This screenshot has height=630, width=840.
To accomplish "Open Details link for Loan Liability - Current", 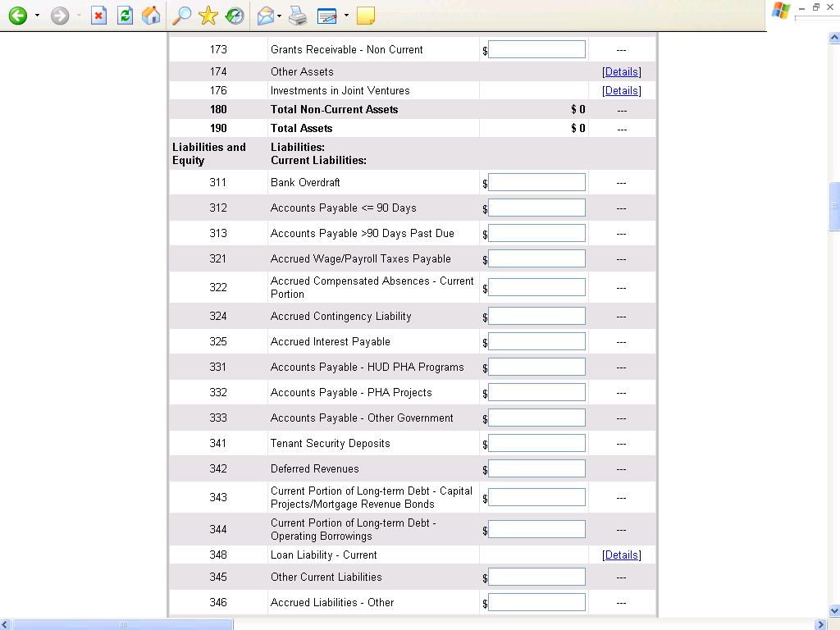I will click(621, 555).
